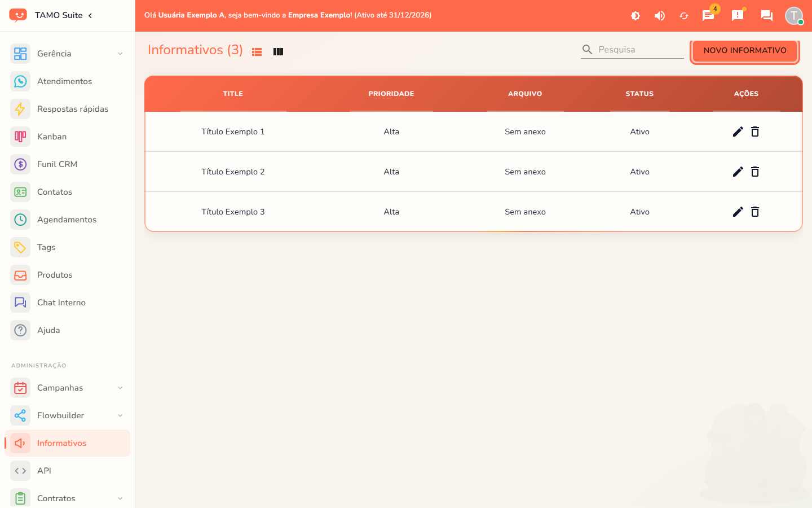The width and height of the screenshot is (812, 508).
Task: Select Informativos in sidebar
Action: click(x=67, y=443)
